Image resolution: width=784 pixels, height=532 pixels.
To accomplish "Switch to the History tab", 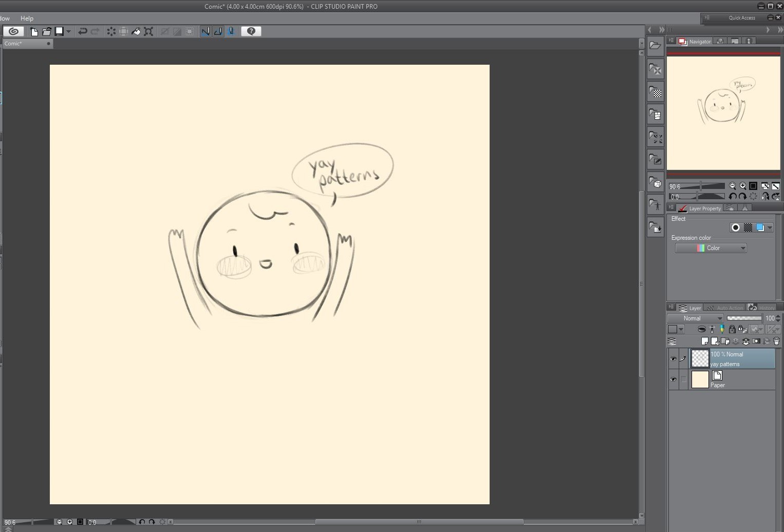I will pos(762,308).
